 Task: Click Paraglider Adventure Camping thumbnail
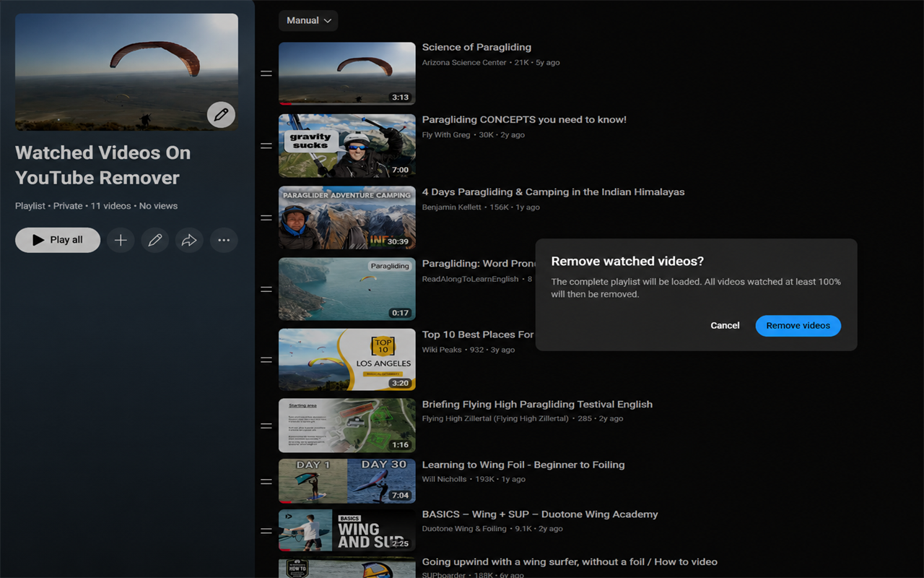(347, 217)
